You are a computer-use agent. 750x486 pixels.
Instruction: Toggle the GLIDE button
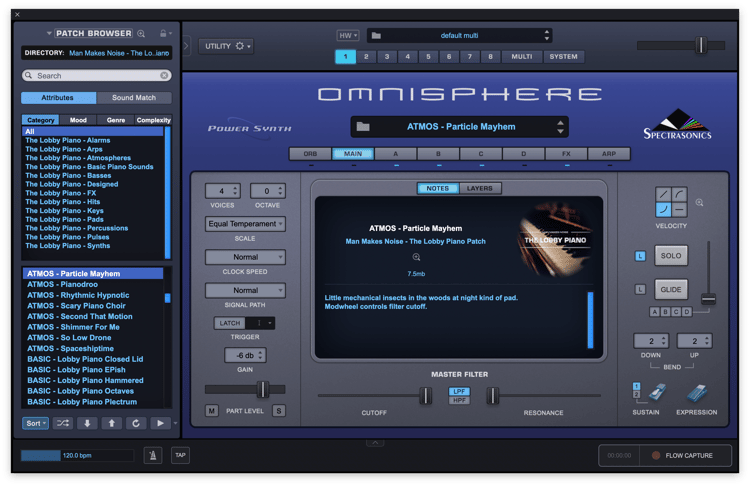tap(671, 289)
